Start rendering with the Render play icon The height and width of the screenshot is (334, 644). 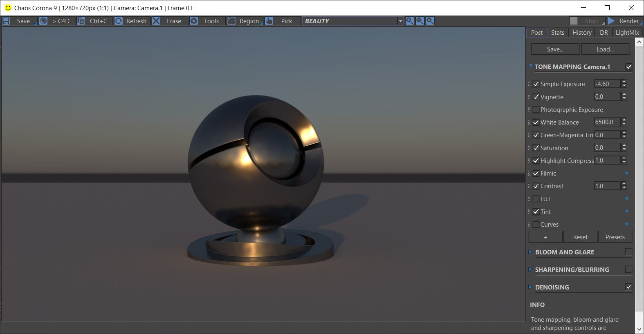[611, 21]
